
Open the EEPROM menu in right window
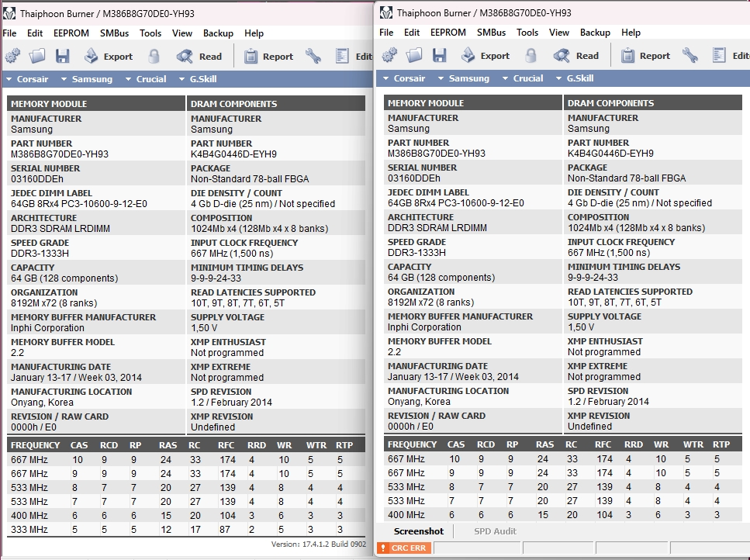pos(448,32)
